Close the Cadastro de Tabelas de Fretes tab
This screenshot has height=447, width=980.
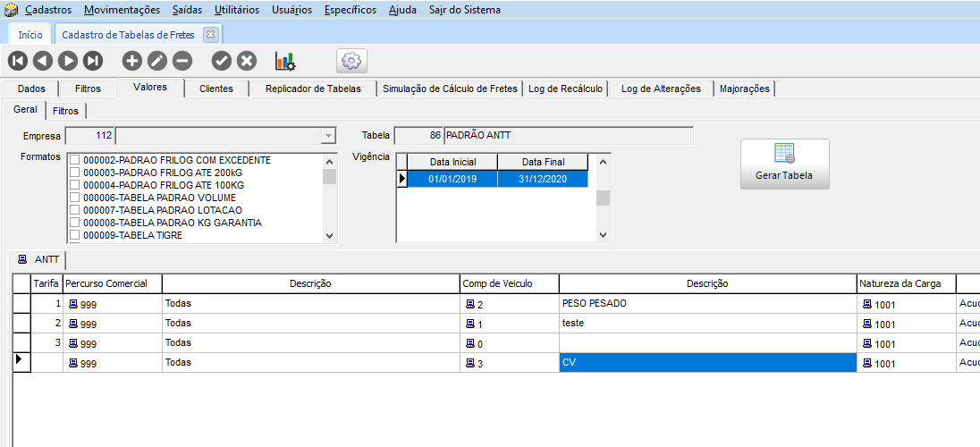click(210, 35)
